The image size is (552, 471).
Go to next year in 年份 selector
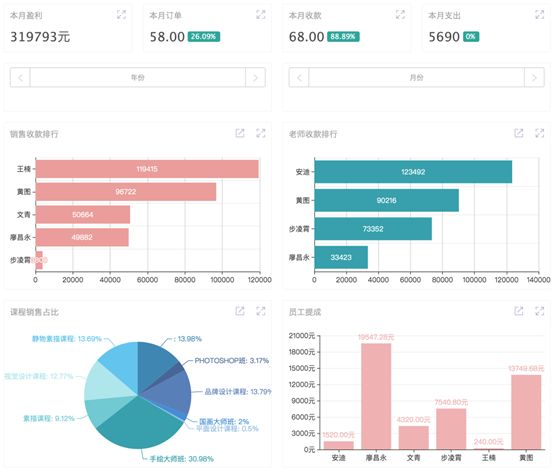(255, 77)
